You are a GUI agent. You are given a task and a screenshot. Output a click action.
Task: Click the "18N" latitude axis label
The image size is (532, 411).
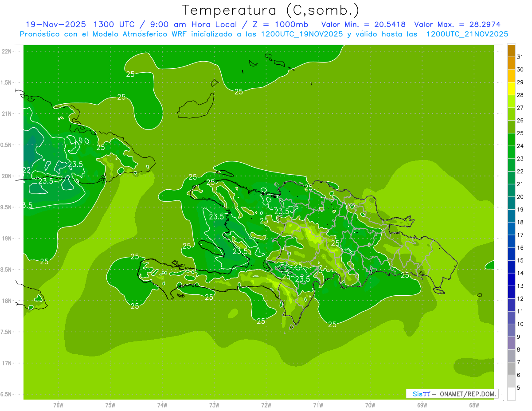point(7,301)
